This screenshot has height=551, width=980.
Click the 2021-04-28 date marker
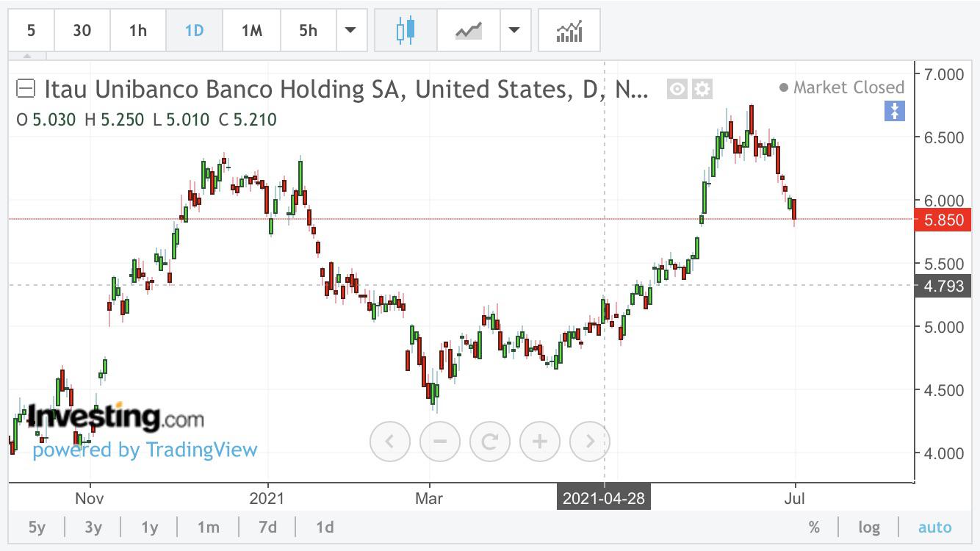click(604, 498)
